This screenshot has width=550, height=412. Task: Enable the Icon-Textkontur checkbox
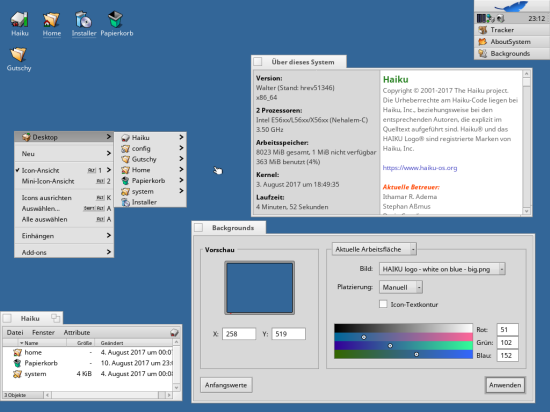tap(383, 304)
